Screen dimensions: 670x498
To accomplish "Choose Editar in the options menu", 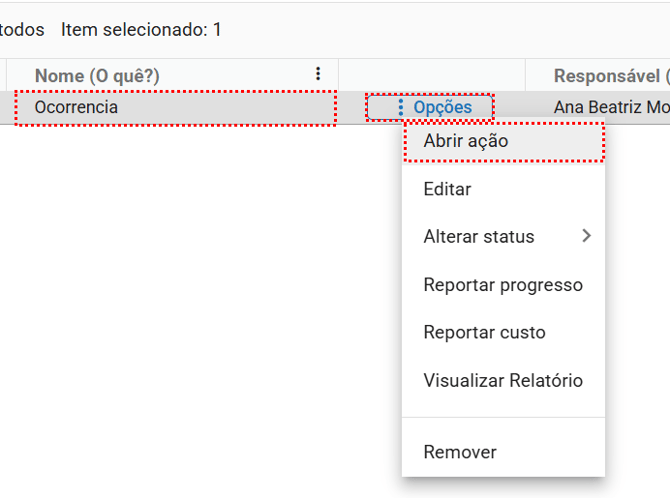I will (x=447, y=189).
